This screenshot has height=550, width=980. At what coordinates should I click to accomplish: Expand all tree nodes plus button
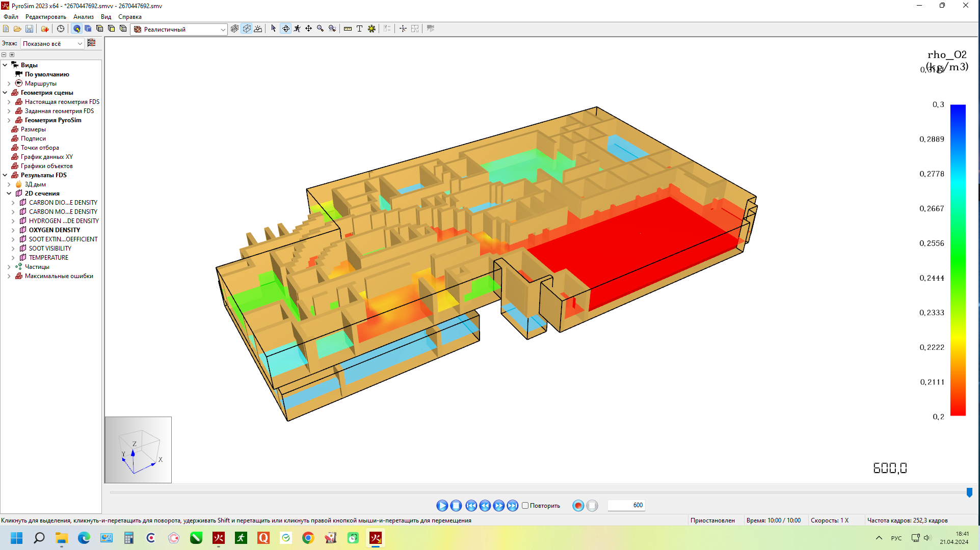pyautogui.click(x=12, y=54)
